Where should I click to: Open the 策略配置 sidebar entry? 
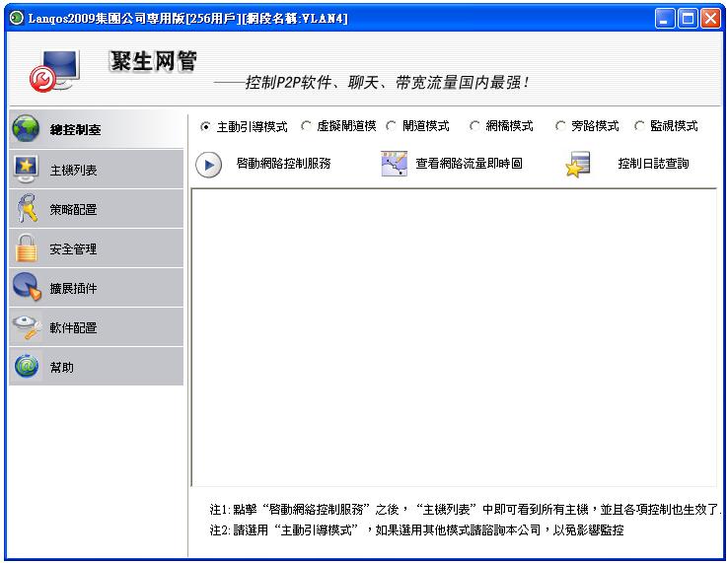point(96,208)
